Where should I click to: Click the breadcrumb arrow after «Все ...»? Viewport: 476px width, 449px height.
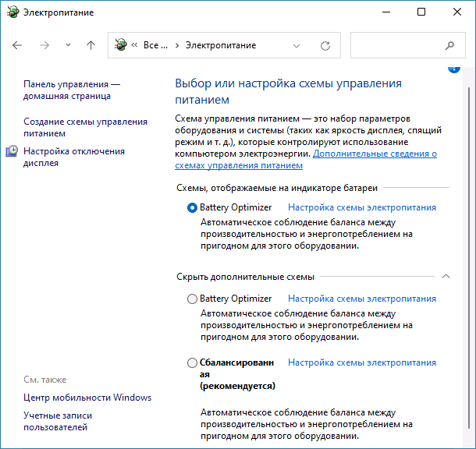pos(177,45)
